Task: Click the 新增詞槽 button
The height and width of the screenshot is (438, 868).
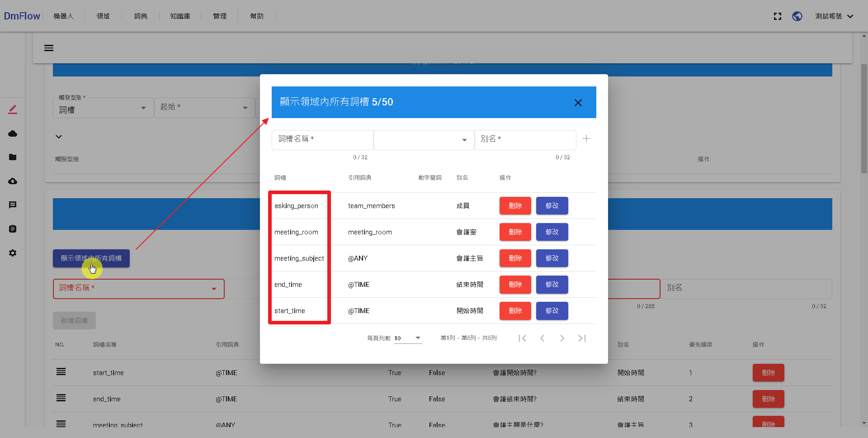Action: (x=74, y=320)
